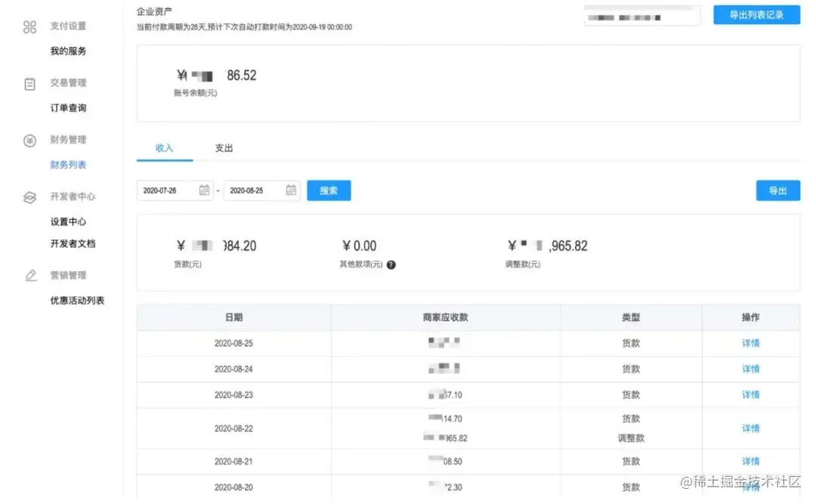Screen dimensions: 816x504
Task: Open the start date calendar icon
Action: pos(204,190)
